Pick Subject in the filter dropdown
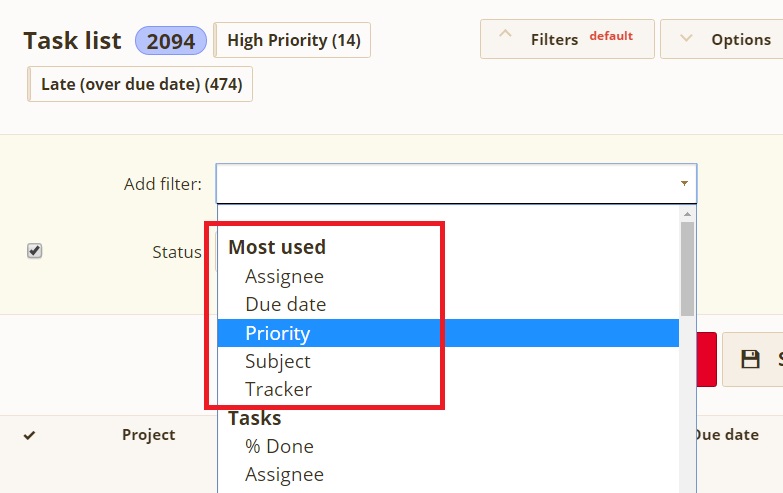This screenshot has width=783, height=493. pyautogui.click(x=278, y=361)
